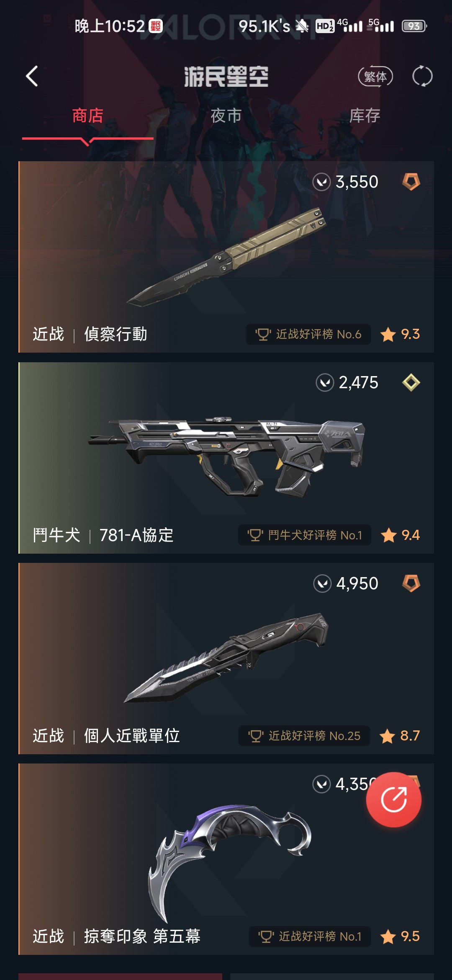Toggle the 繁体 traditional Chinese switch

tap(375, 77)
